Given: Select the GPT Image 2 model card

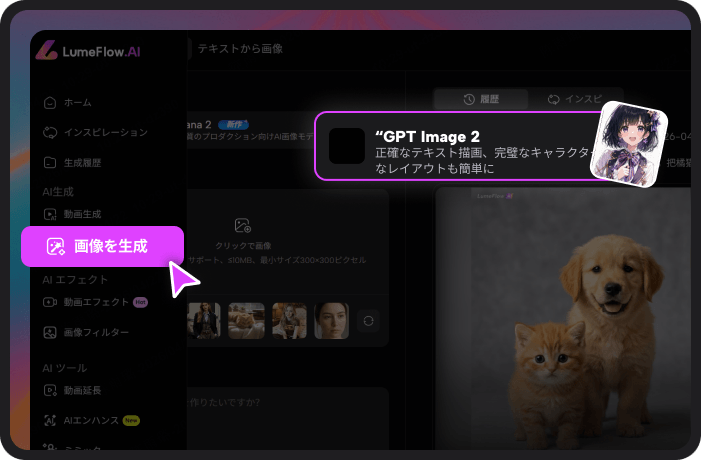Looking at the screenshot, I should [460, 146].
